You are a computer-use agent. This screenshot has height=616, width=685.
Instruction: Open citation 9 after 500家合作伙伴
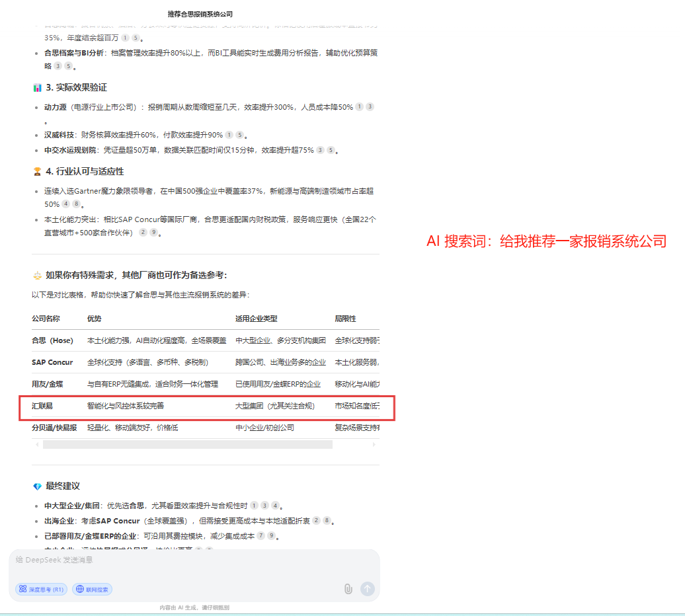tap(153, 233)
